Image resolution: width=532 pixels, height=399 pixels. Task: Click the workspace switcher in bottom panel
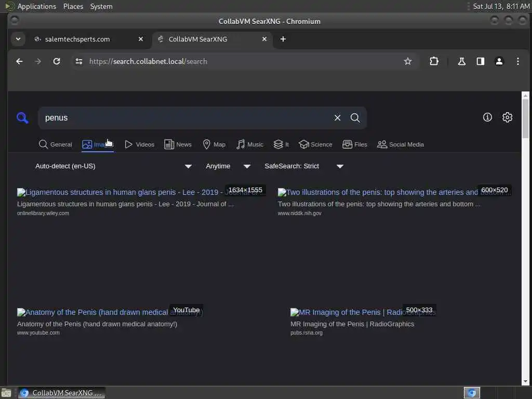pos(472,393)
